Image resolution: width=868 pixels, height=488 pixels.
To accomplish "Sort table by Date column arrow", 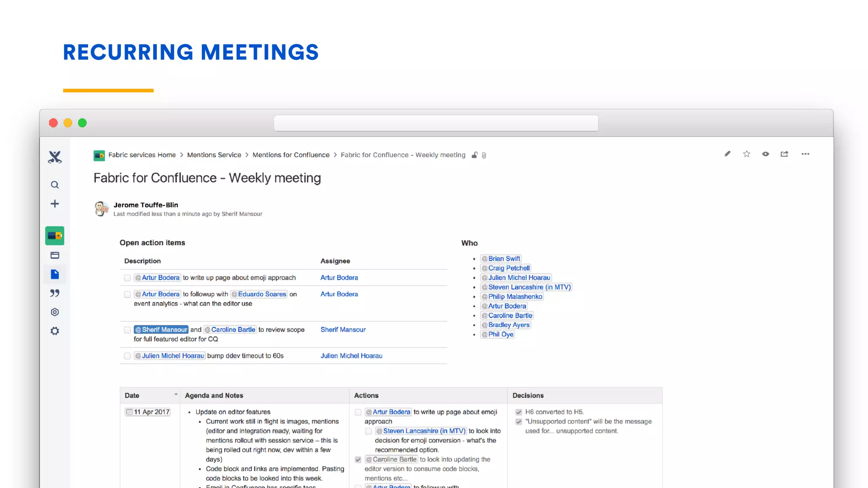I will [x=176, y=394].
